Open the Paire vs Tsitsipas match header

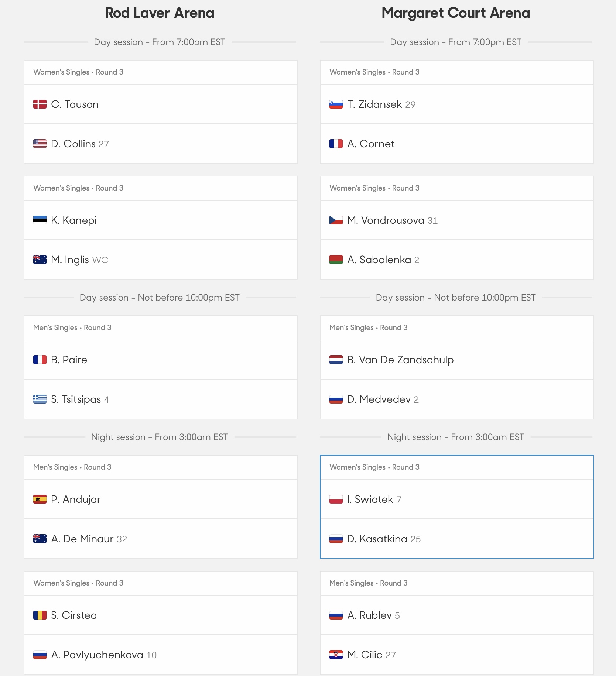pos(161,328)
